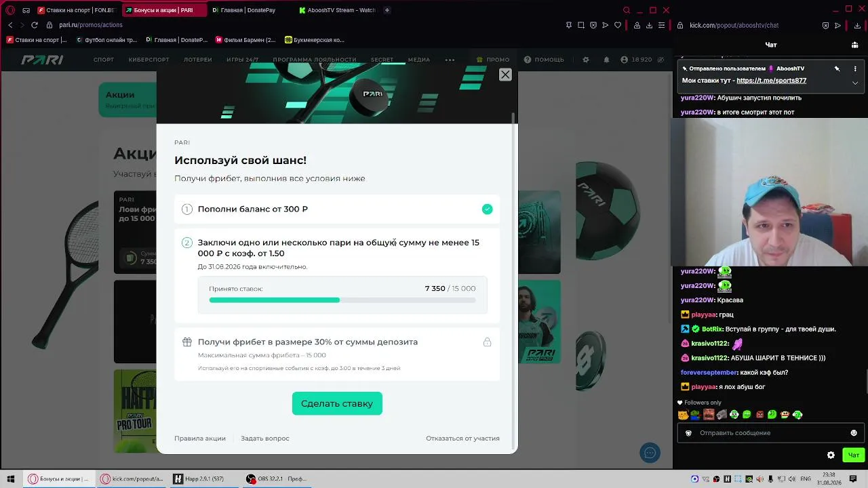The image size is (868, 488).
Task: Open pinned message options menu
Action: (855, 68)
